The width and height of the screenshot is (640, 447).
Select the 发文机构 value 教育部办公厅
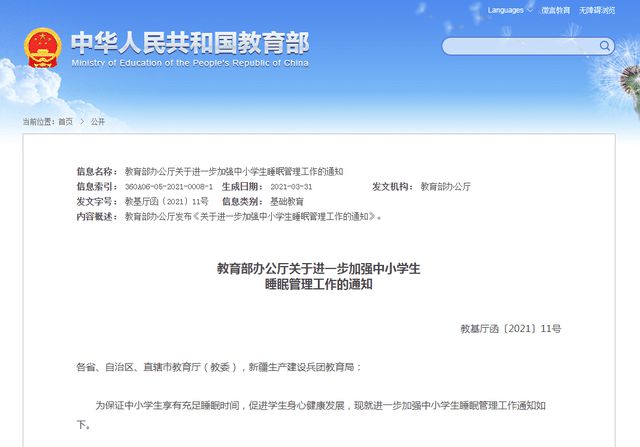click(446, 187)
